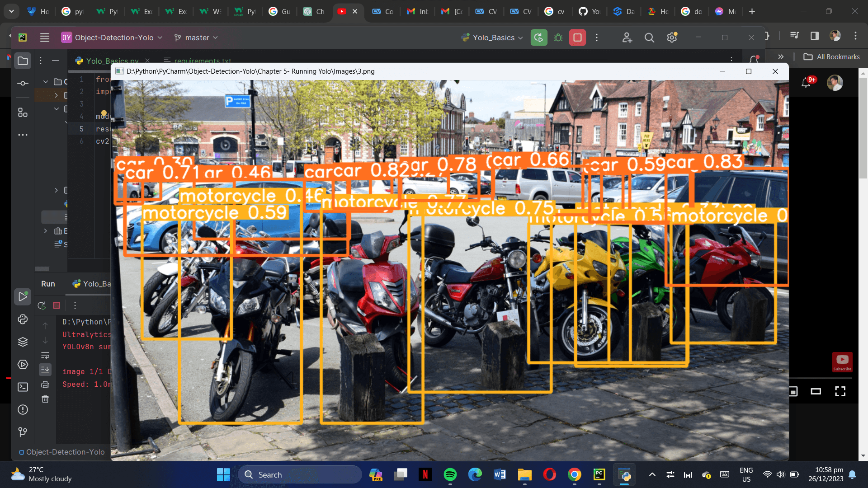Screen dimensions: 868x488
Task: Clear all Run console output with the trash icon
Action: point(45,399)
